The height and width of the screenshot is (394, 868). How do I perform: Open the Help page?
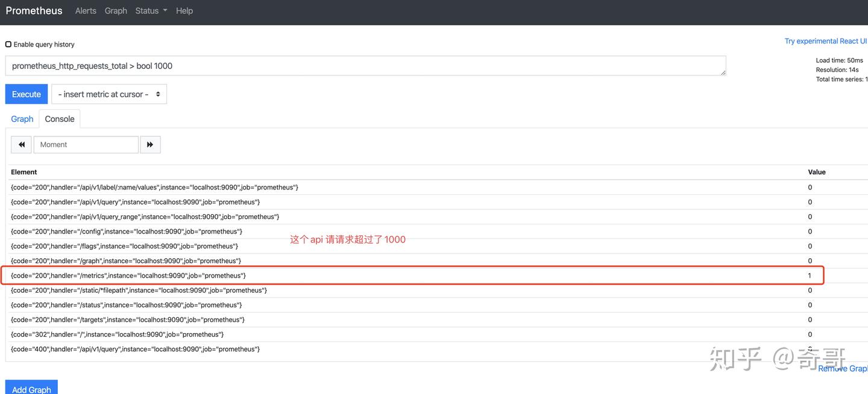click(x=184, y=10)
